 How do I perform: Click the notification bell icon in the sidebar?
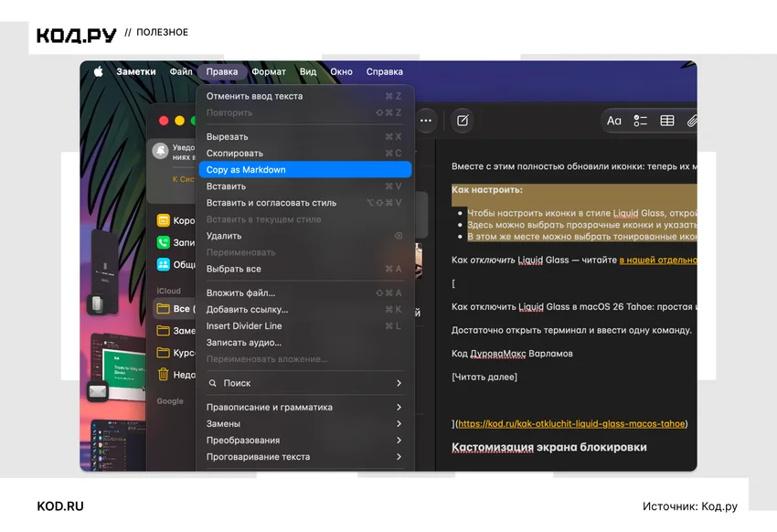point(160,151)
